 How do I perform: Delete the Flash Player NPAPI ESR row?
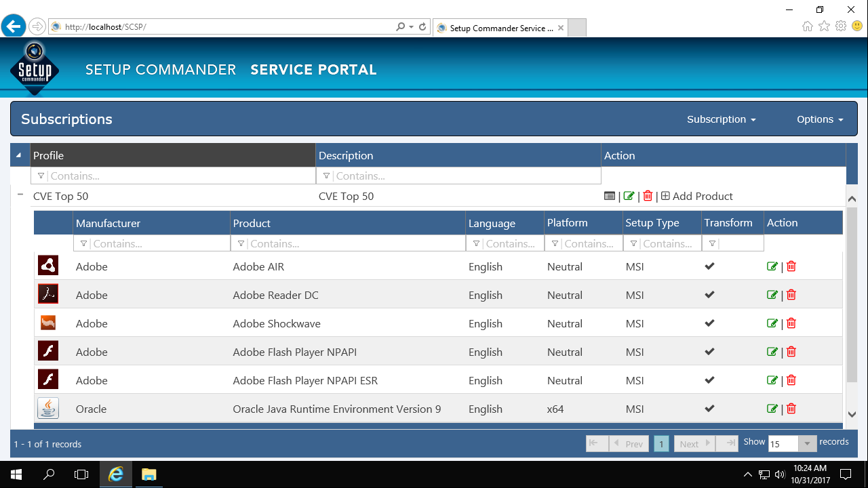click(791, 380)
